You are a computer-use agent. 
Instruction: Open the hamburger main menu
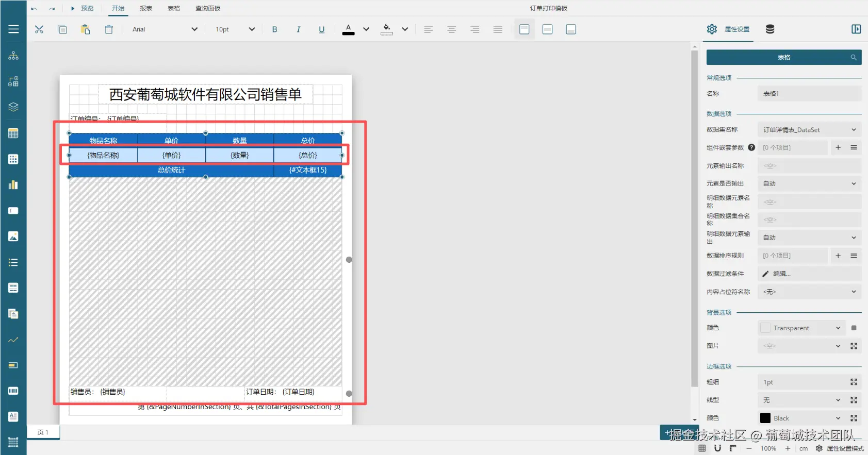pos(13,29)
